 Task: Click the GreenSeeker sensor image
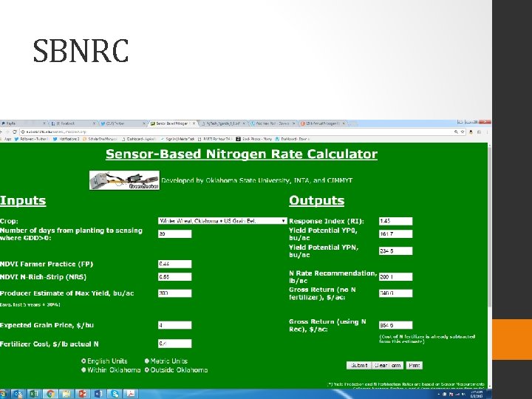[x=124, y=180]
